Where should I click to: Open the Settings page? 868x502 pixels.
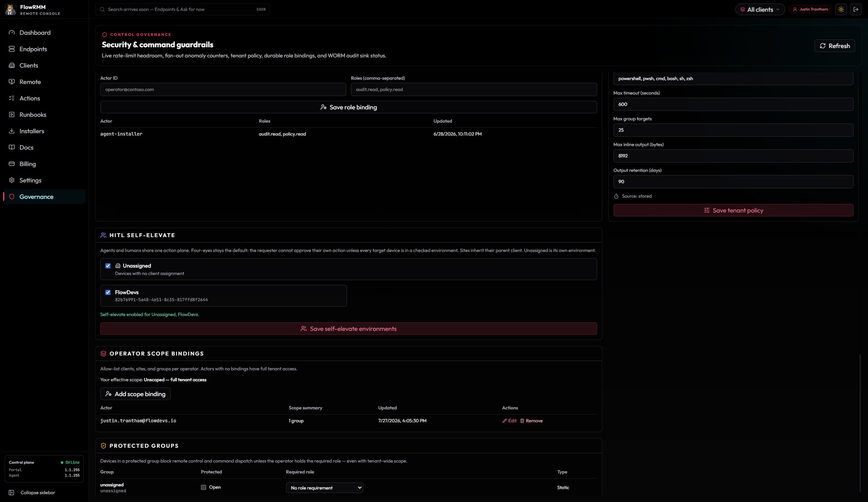(x=44, y=180)
